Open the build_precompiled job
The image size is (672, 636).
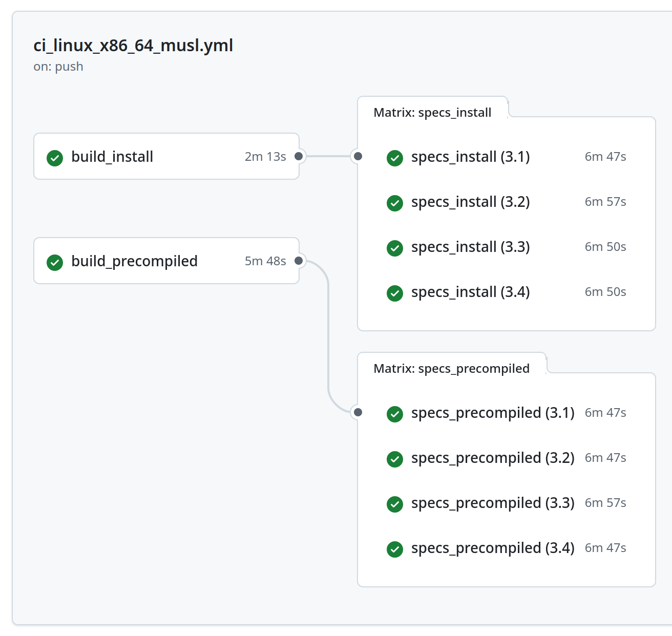(166, 261)
